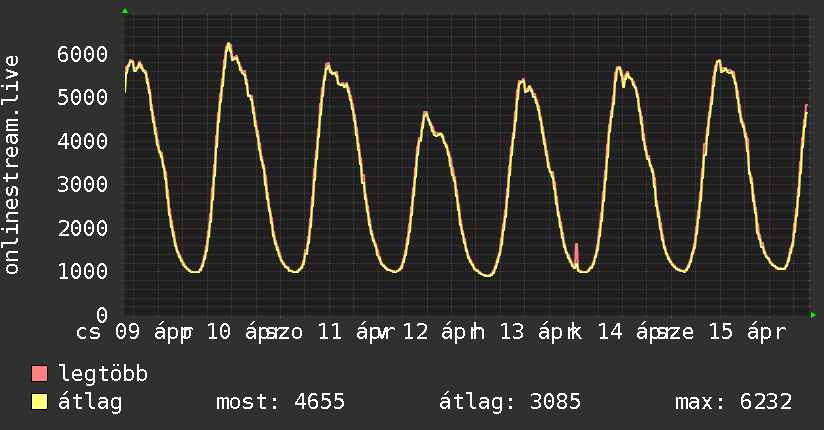Click the most: 4655 value
The width and height of the screenshot is (824, 430).
tap(281, 402)
